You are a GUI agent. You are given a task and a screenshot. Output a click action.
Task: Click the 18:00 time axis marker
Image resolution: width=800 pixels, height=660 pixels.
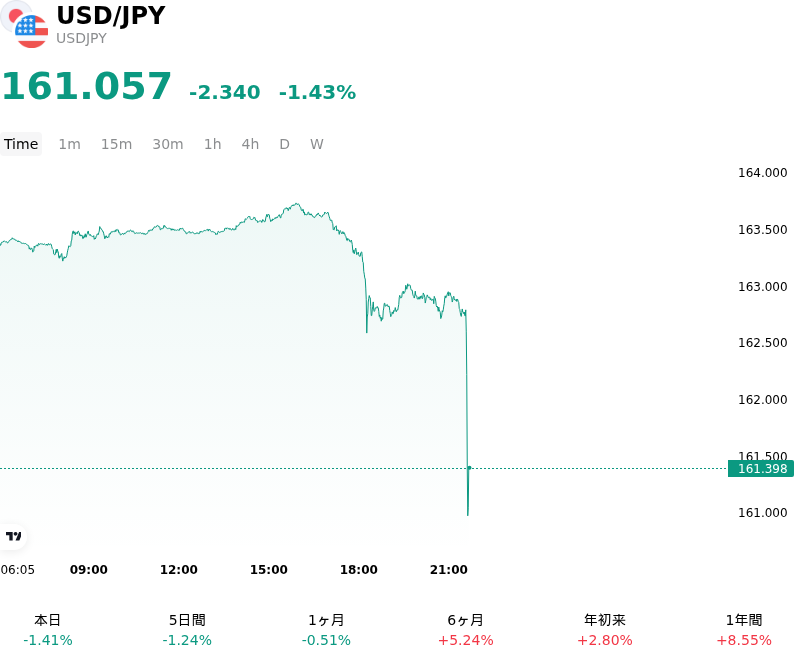coord(359,569)
